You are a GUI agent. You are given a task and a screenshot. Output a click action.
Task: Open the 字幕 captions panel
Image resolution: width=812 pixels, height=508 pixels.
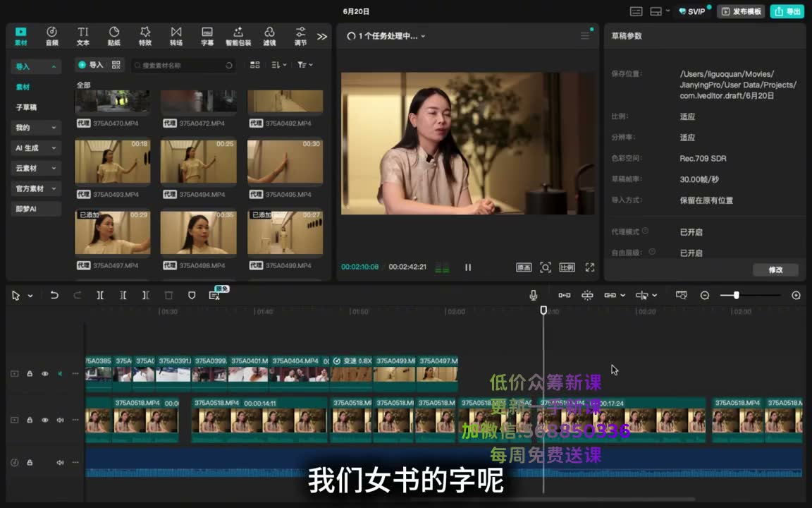pyautogui.click(x=207, y=36)
